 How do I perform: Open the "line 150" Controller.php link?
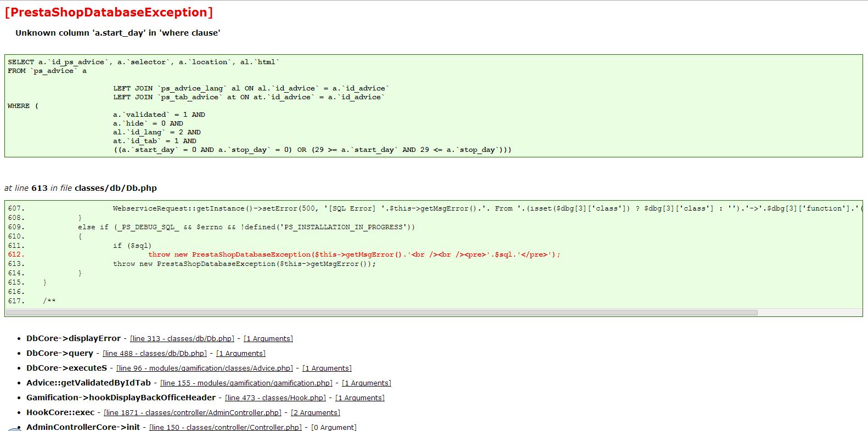click(226, 428)
